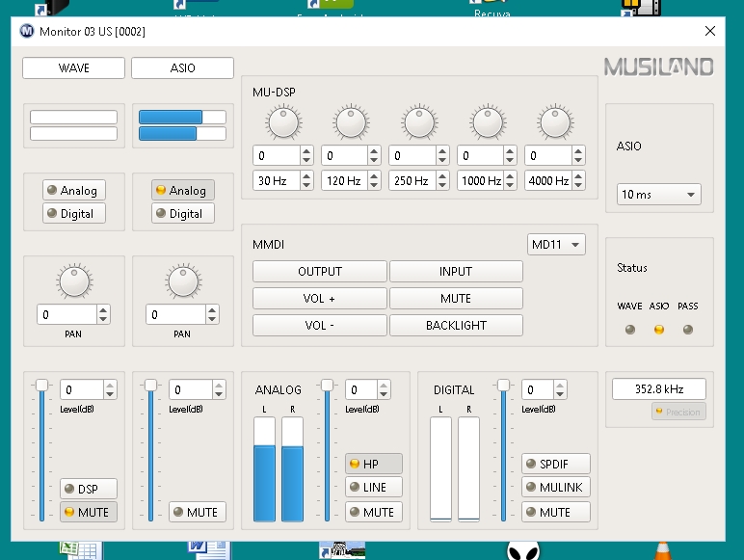Open the ASIO 10 ms latency dropdown
Image resolution: width=744 pixels, height=560 pixels.
point(658,195)
